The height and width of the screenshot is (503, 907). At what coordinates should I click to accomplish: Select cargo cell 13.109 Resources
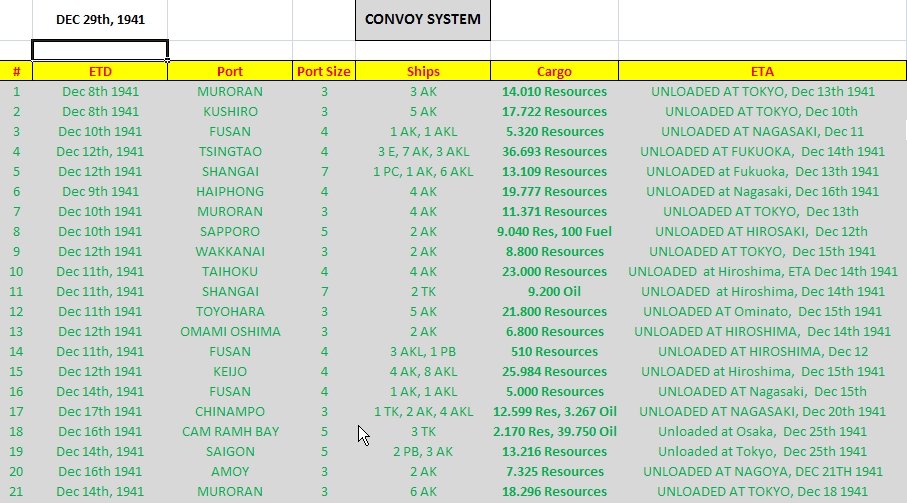[554, 171]
